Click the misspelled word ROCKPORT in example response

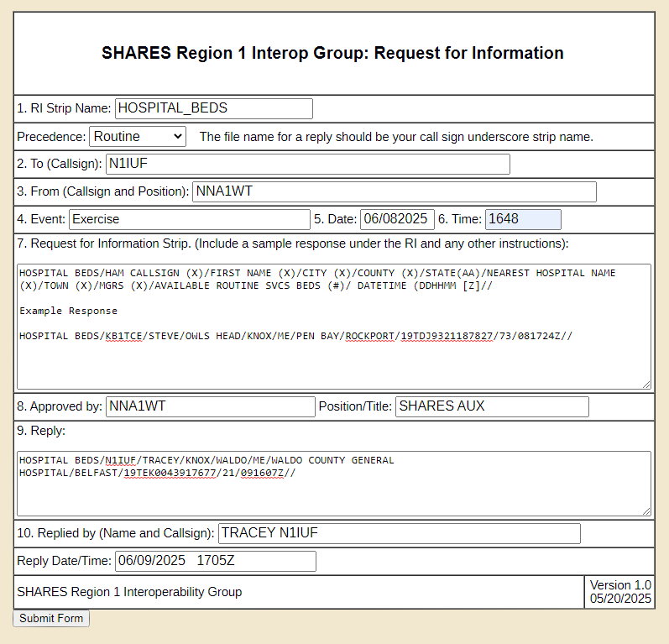coord(372,336)
